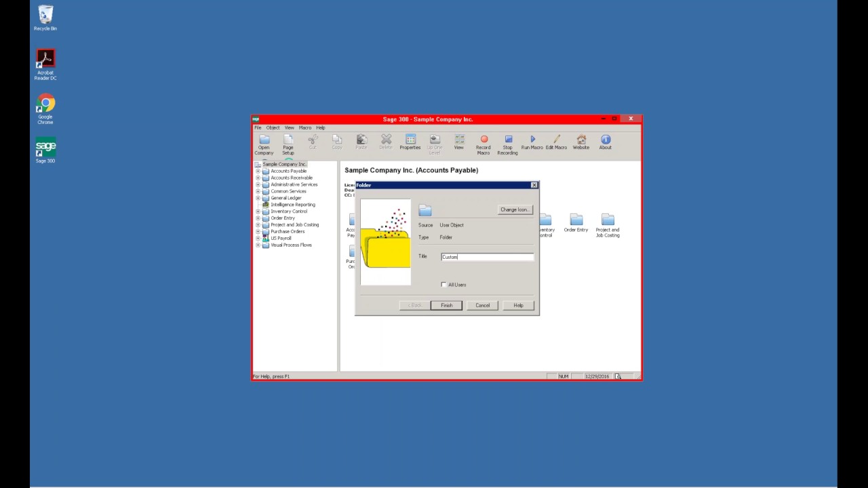Viewport: 868px width, 488px height.
Task: Select Inventory Control label in tree
Action: tap(289, 211)
